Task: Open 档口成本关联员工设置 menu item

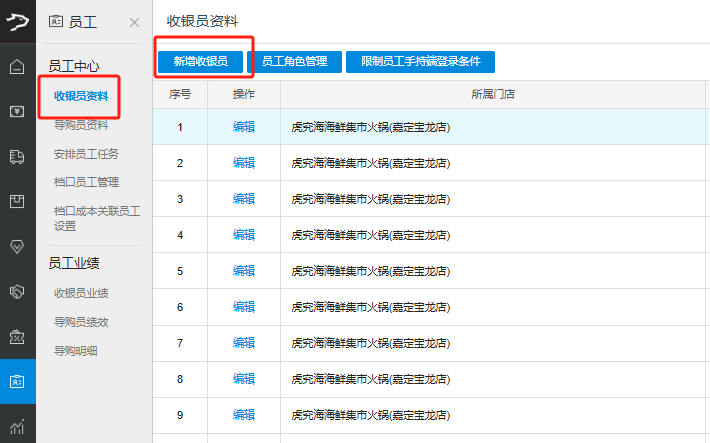Action: (x=97, y=218)
